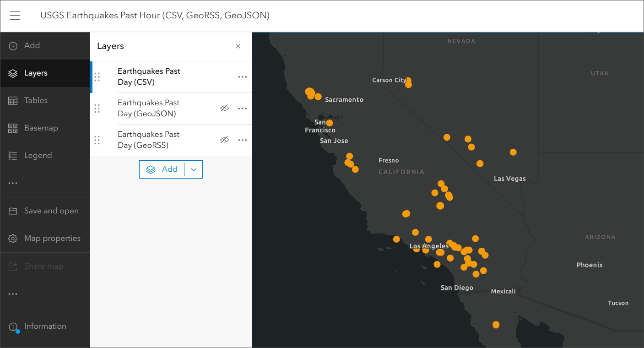Screen dimensions: 644x348
Task: Open the Tables panel icon
Action: tap(13, 101)
